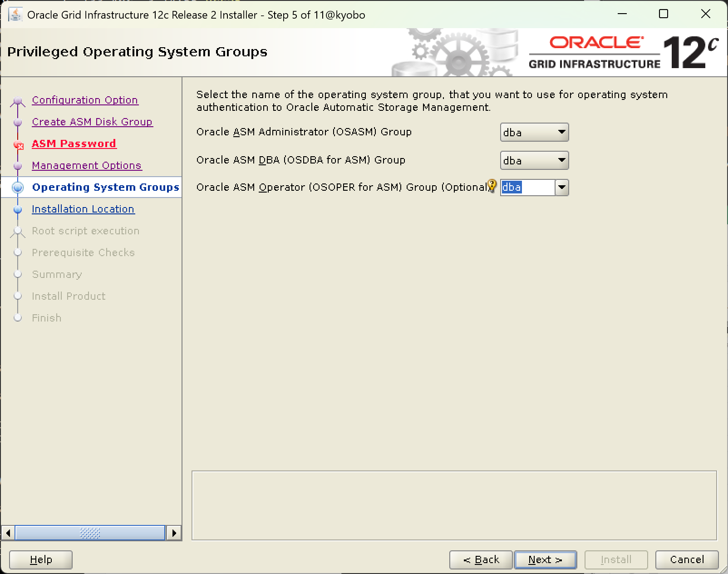Minimize the installer window
Screen dimensions: 728x574
(622, 14)
